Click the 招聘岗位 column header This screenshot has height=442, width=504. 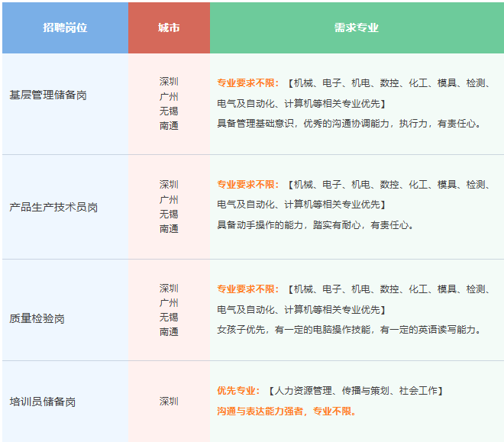[65, 27]
